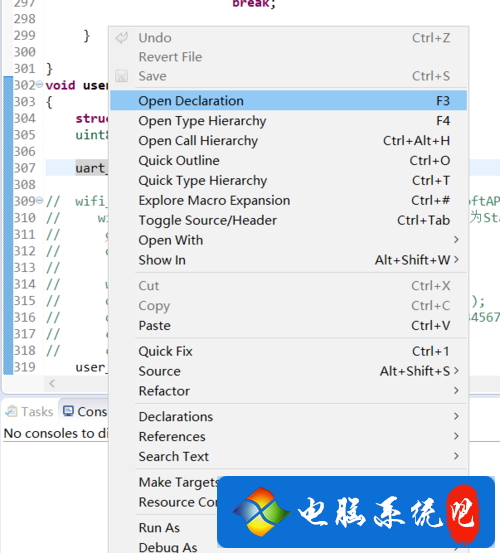Switch to the Console tab
The width and height of the screenshot is (500, 553).
point(85,411)
